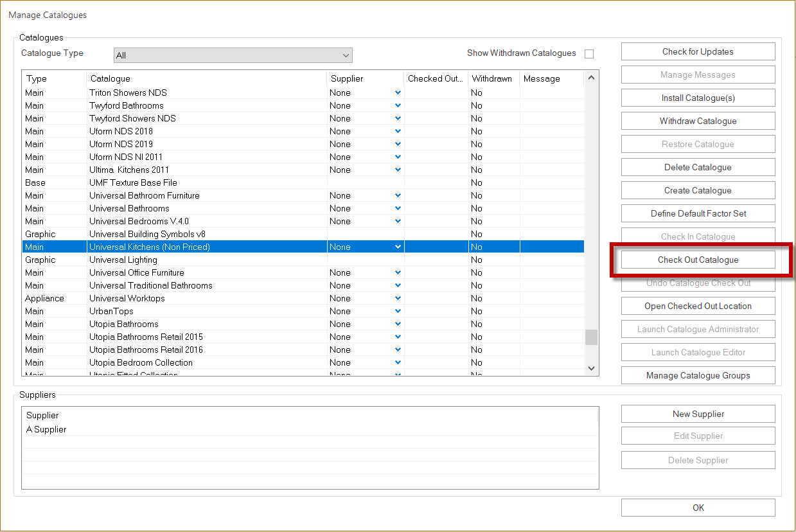Click Manage Catalogue Groups button
The image size is (796, 532).
pos(698,375)
